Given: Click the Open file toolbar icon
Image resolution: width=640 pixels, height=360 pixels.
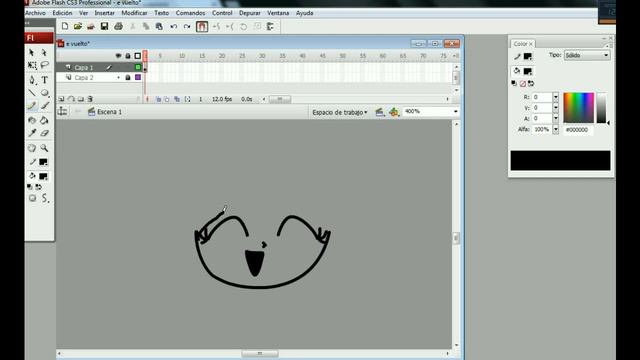Looking at the screenshot, I should [x=78, y=27].
